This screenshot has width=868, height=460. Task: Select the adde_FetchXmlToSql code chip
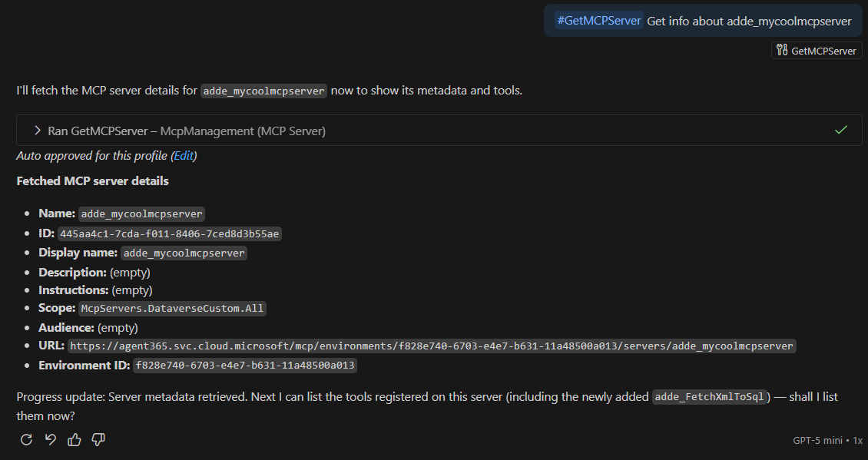(x=711, y=396)
